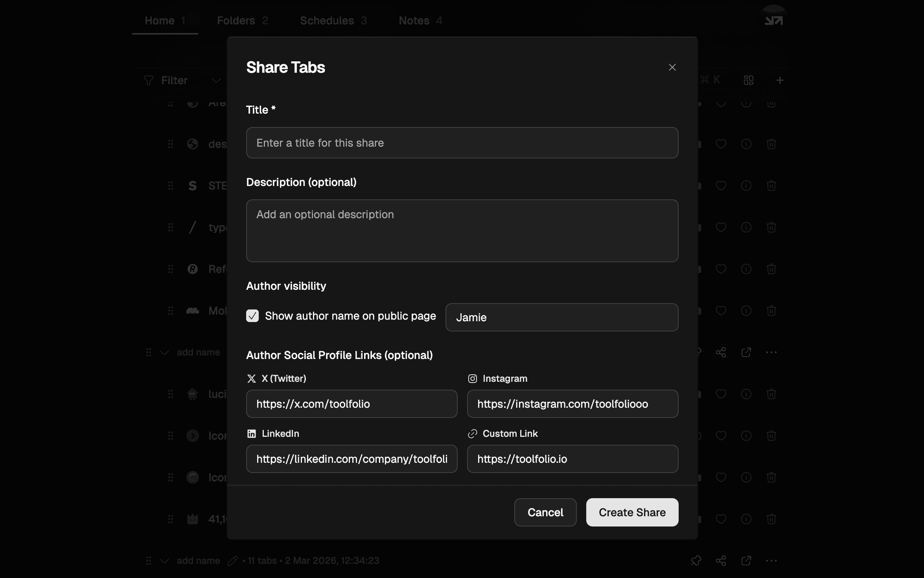This screenshot has width=924, height=578.
Task: Focus the Description text area
Action: click(462, 230)
